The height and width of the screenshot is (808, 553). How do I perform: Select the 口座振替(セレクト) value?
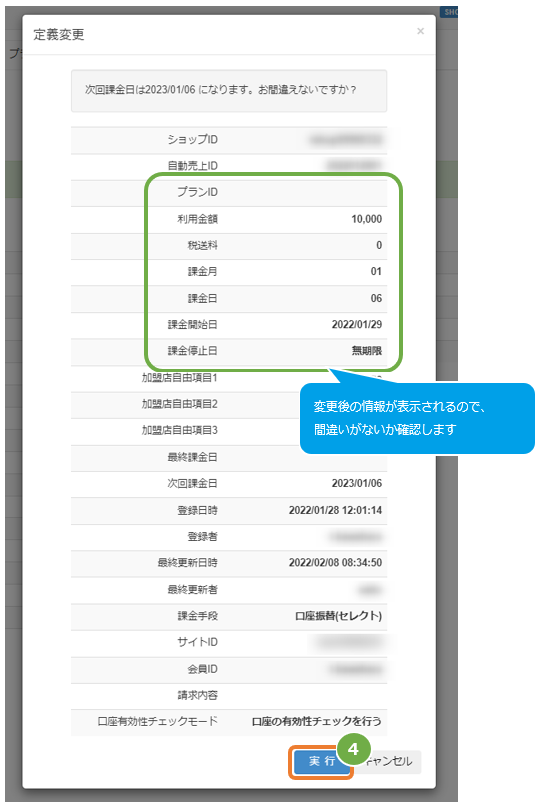(x=339, y=616)
